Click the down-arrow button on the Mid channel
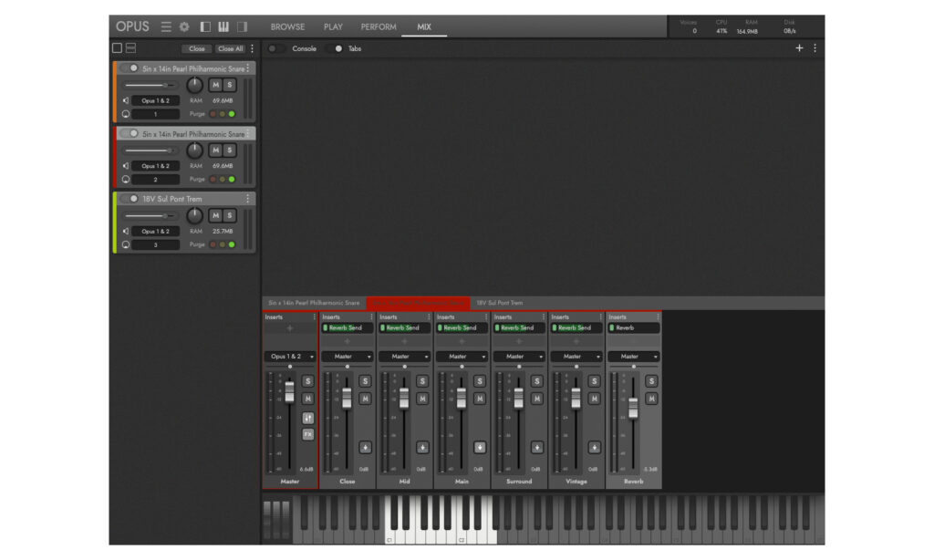The image size is (934, 560). pos(422,448)
